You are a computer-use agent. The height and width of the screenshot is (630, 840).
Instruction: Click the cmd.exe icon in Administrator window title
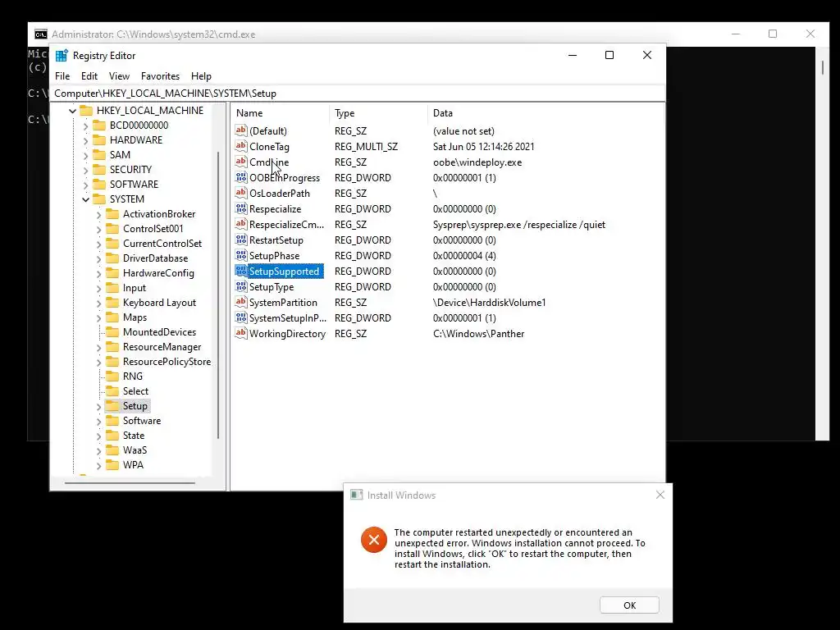pyautogui.click(x=41, y=34)
